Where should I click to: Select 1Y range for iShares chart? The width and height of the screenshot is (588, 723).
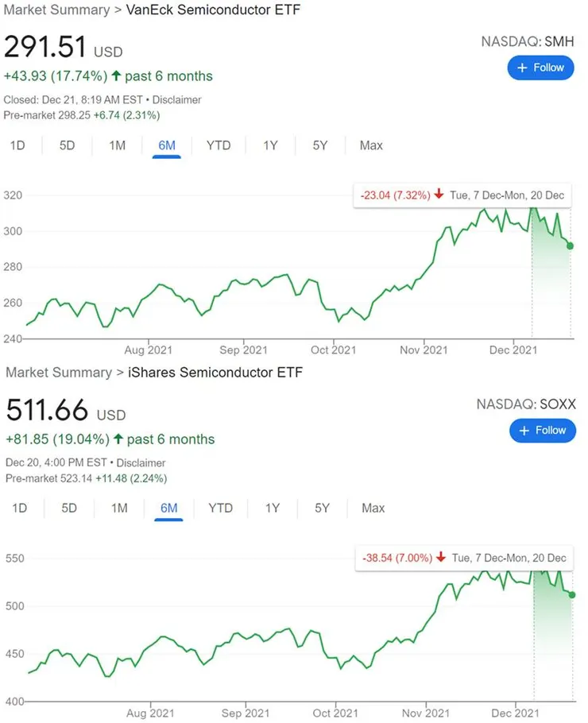tap(273, 508)
